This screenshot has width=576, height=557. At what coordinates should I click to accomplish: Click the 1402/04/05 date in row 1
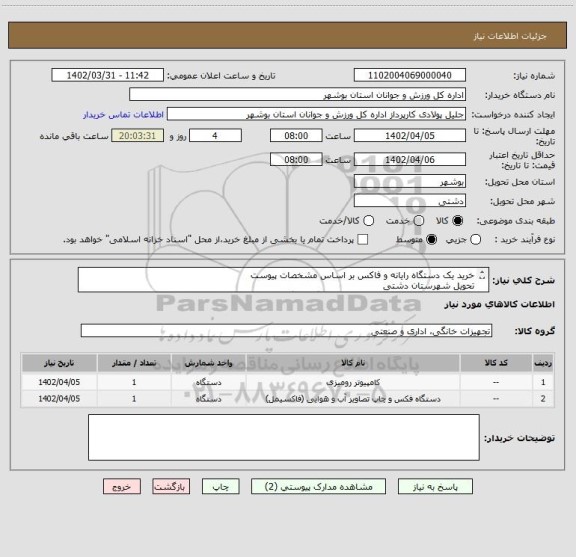click(59, 382)
